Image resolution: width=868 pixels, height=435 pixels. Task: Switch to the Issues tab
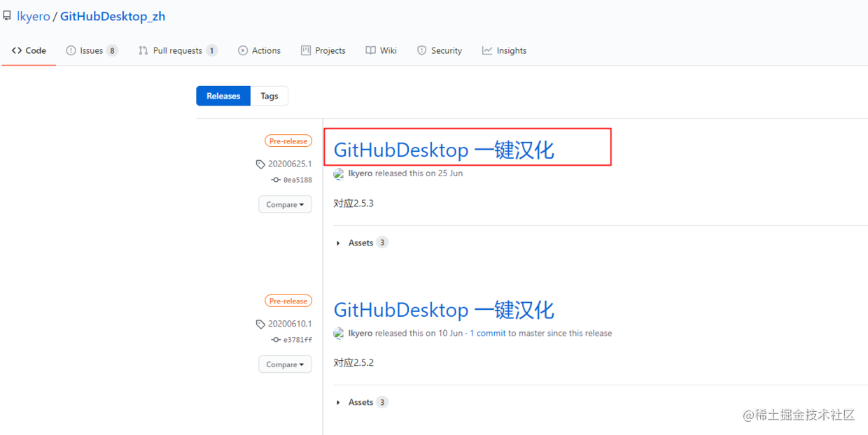click(x=92, y=50)
